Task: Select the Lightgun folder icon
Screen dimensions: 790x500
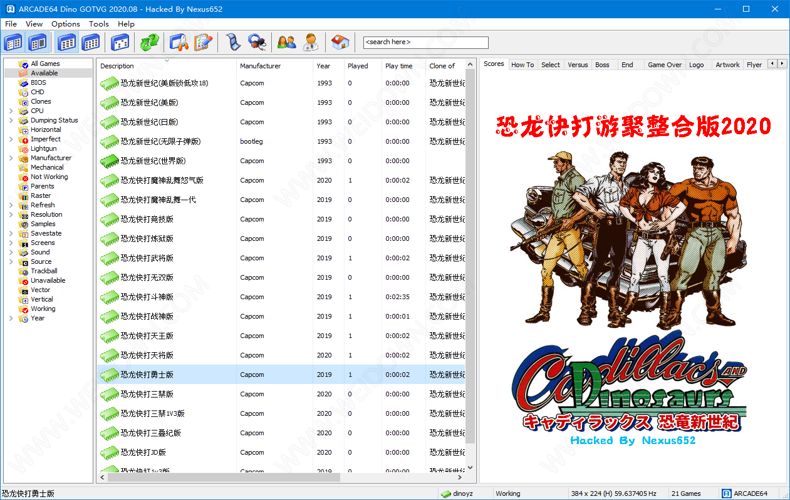Action: click(x=23, y=149)
